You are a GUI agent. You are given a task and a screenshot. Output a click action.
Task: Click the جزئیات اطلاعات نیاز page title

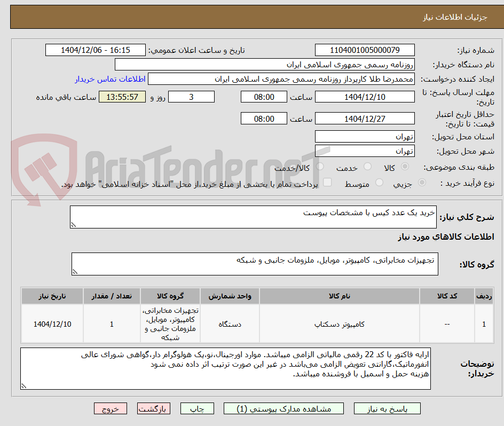click(x=455, y=17)
